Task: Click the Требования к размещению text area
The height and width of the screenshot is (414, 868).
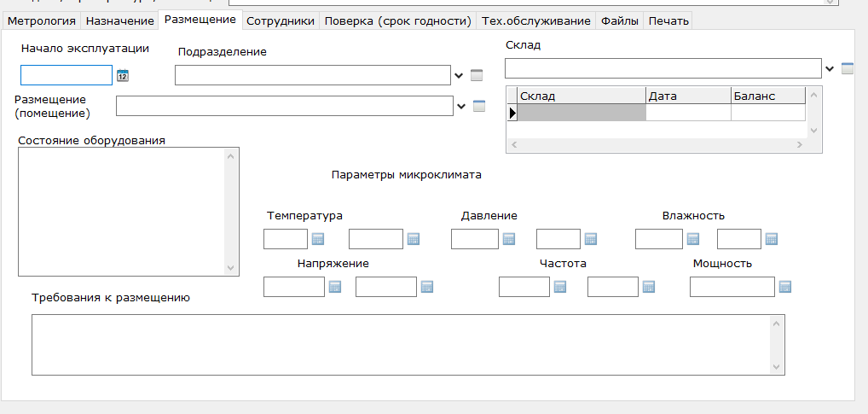Action: click(x=408, y=345)
